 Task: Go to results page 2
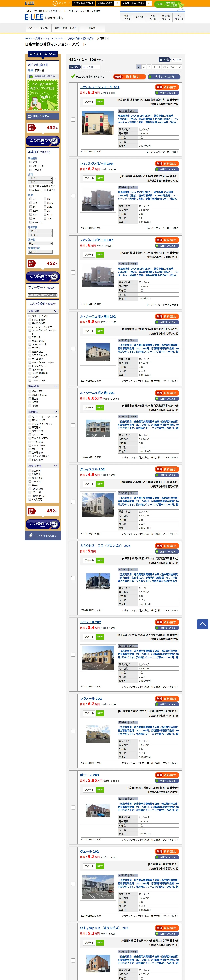click(144, 67)
